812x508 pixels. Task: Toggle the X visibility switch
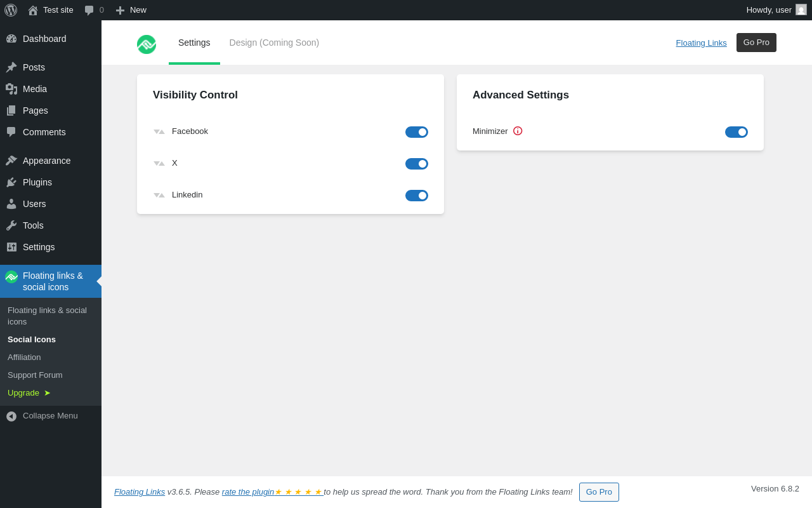[417, 164]
